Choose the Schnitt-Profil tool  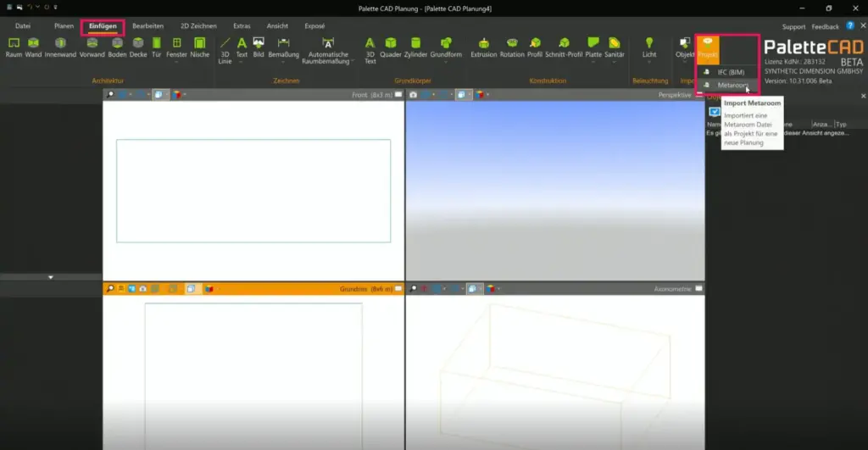(x=564, y=47)
